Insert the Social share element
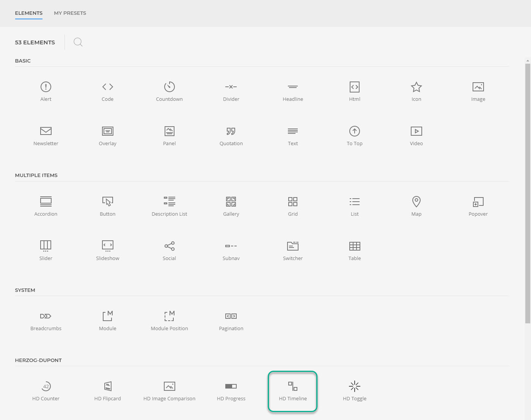 pos(169,250)
